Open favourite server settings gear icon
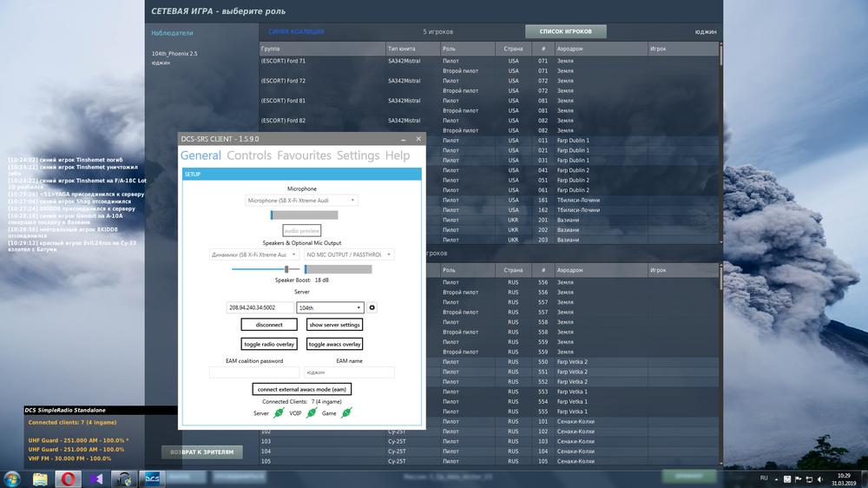 click(x=372, y=307)
